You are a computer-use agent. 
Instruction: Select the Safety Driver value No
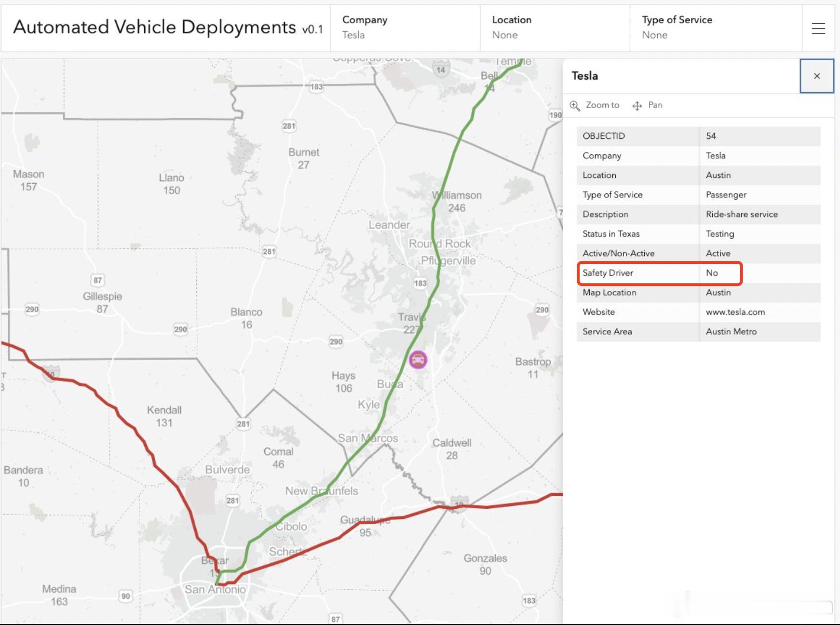click(x=712, y=273)
